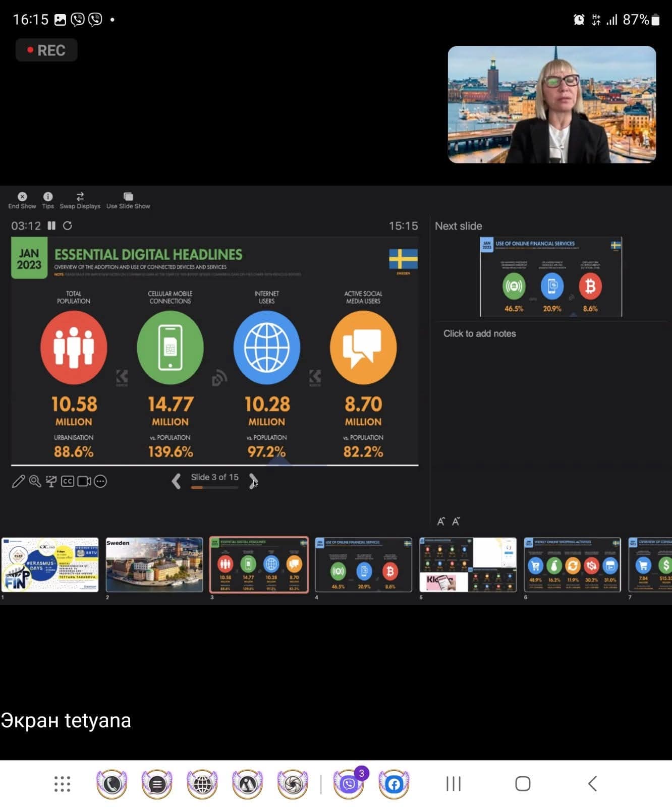This screenshot has width=672, height=807.
Task: Pause the presentation timer
Action: 51,226
